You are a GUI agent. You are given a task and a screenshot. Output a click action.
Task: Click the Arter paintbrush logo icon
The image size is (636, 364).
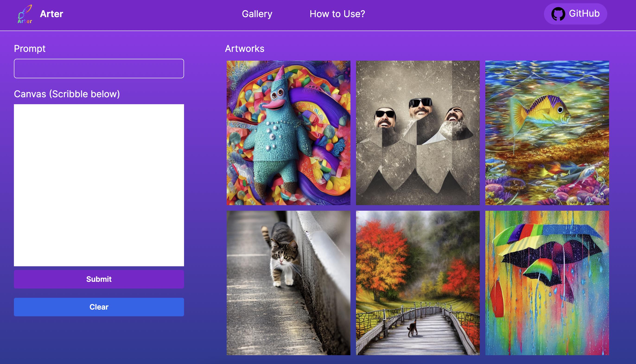[25, 14]
